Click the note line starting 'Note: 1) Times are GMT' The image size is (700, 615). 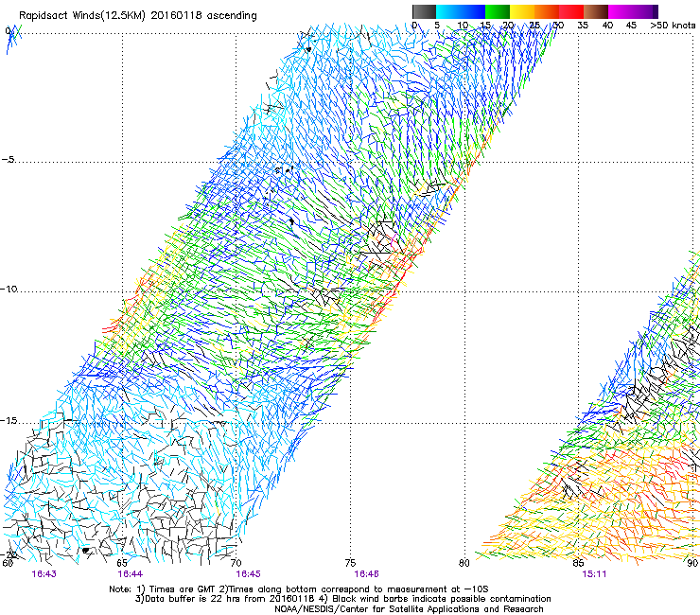point(299,589)
